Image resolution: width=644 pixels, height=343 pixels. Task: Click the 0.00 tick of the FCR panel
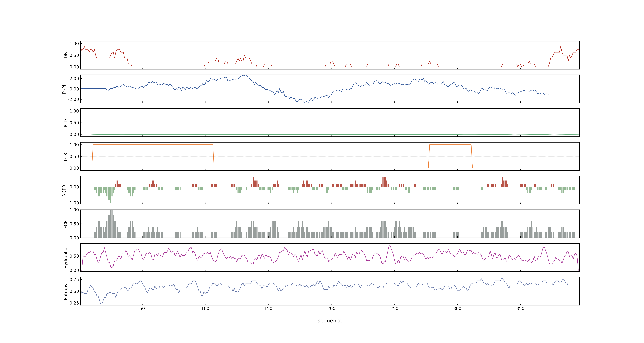click(74, 238)
